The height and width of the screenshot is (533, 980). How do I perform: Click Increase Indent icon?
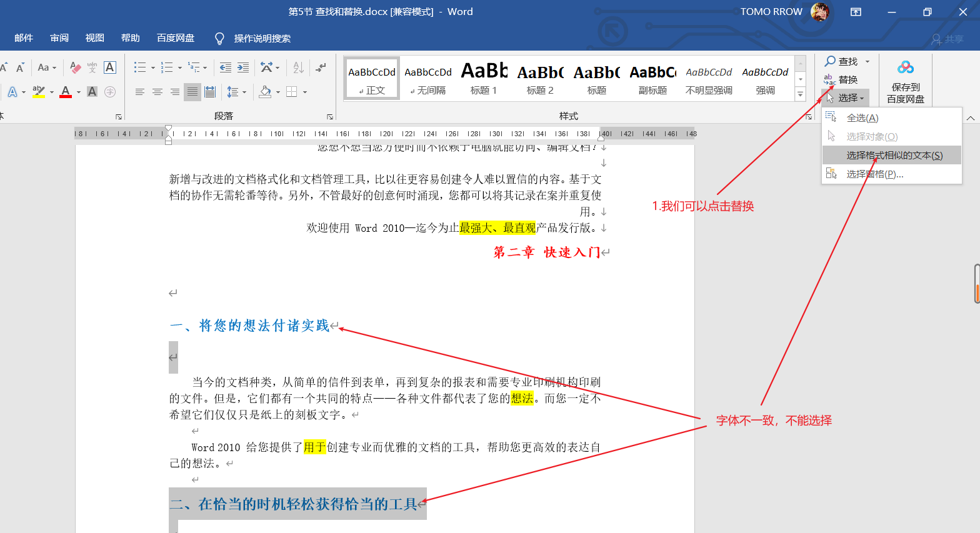click(x=243, y=67)
